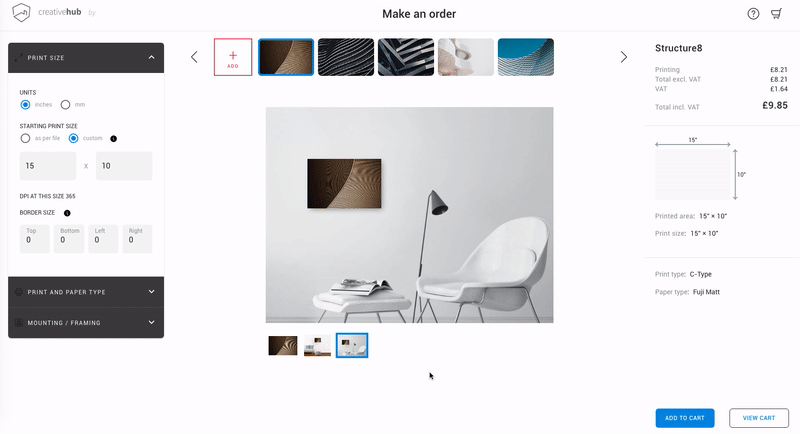Choose 'as per file' starting print size
This screenshot has height=434, width=800.
(25, 138)
